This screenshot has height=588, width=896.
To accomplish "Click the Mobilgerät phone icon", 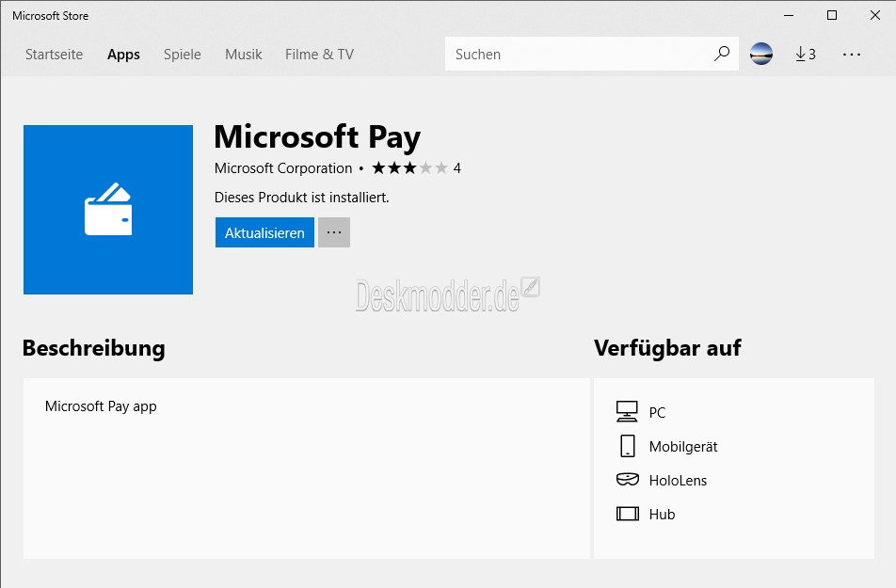I will click(628, 446).
